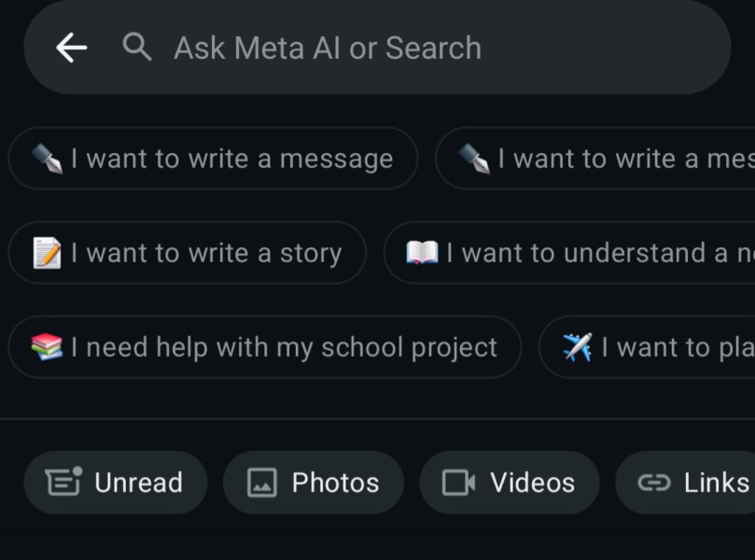Tap the airplane emoji icon
The image size is (755, 560).
(578, 347)
